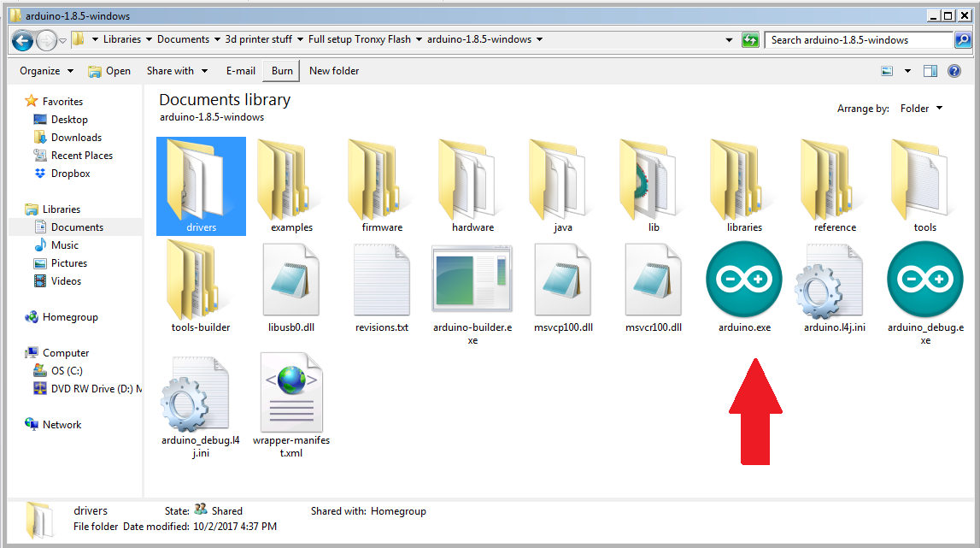Viewport: 980px width, 548px height.
Task: Go back with the Back arrow button
Action: click(22, 41)
